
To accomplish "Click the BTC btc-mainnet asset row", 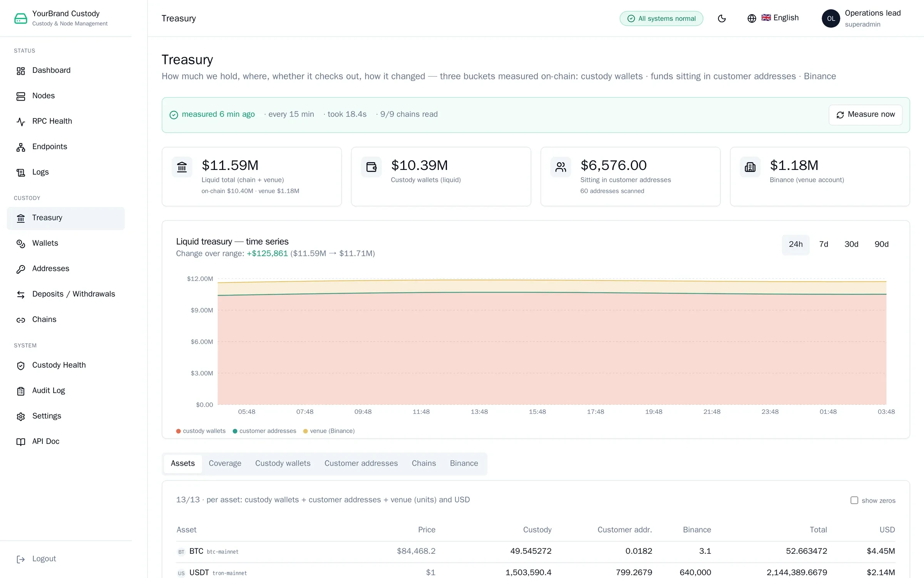I will click(x=536, y=551).
